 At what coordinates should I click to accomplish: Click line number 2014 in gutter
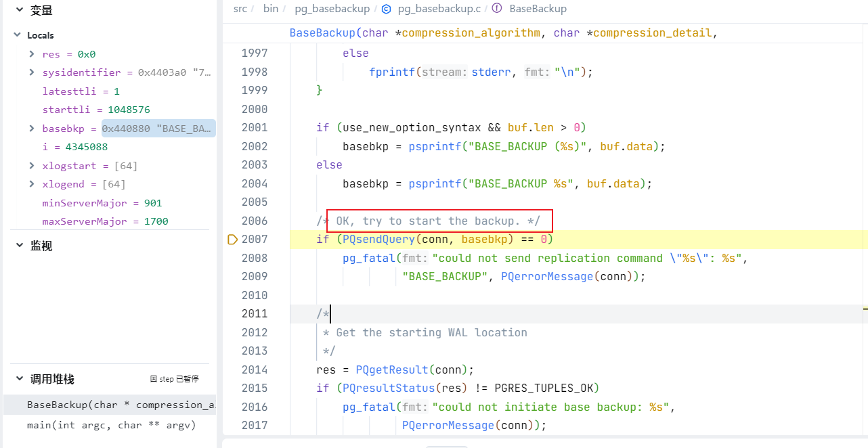tap(255, 369)
